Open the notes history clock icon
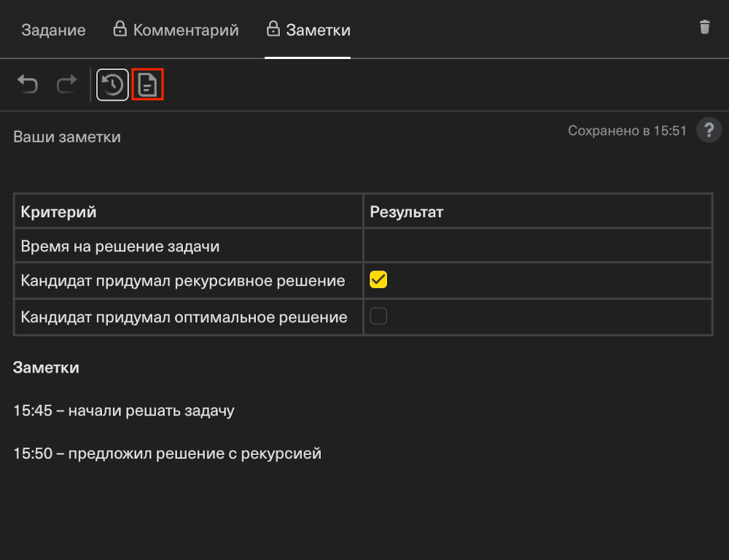Image resolution: width=729 pixels, height=560 pixels. click(x=112, y=85)
